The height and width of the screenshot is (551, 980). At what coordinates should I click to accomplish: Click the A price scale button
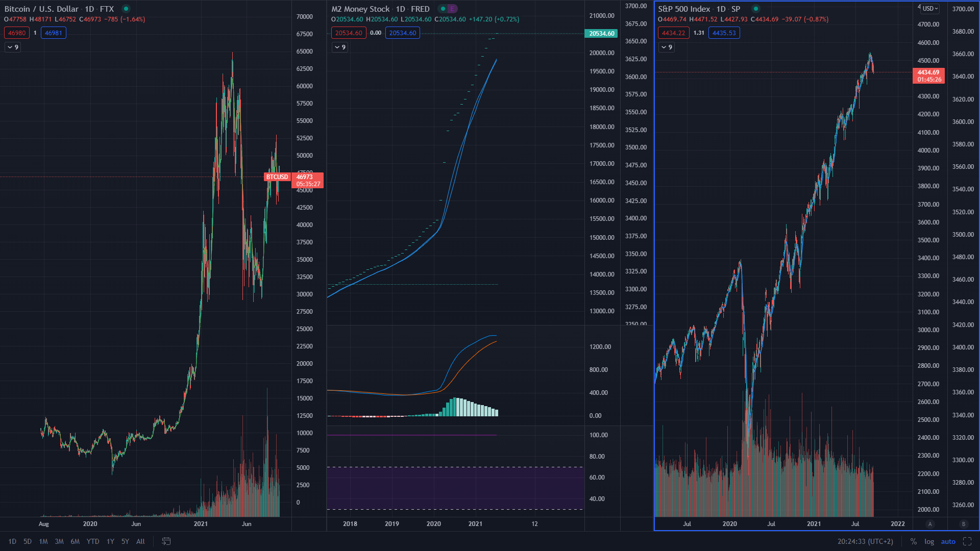pyautogui.click(x=930, y=524)
